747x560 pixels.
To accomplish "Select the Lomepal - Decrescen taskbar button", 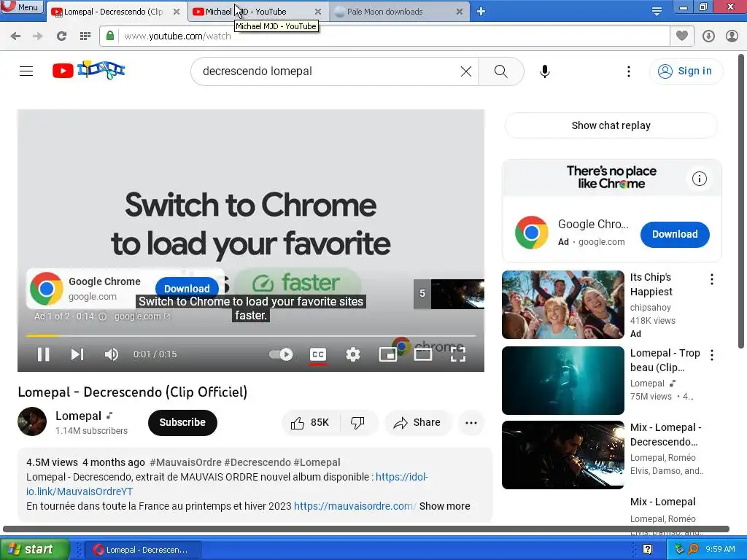I will point(143,550).
